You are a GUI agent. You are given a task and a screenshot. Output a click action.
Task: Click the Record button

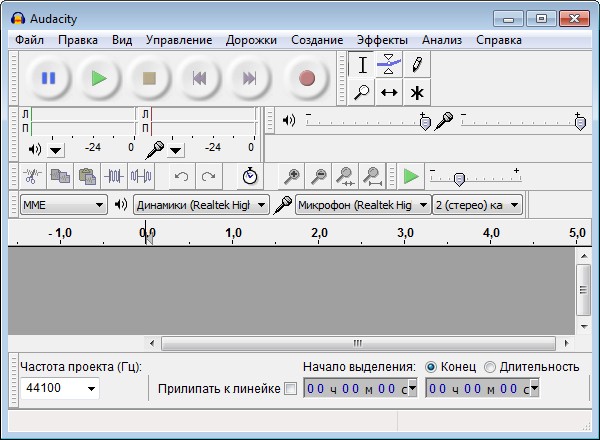click(x=306, y=78)
